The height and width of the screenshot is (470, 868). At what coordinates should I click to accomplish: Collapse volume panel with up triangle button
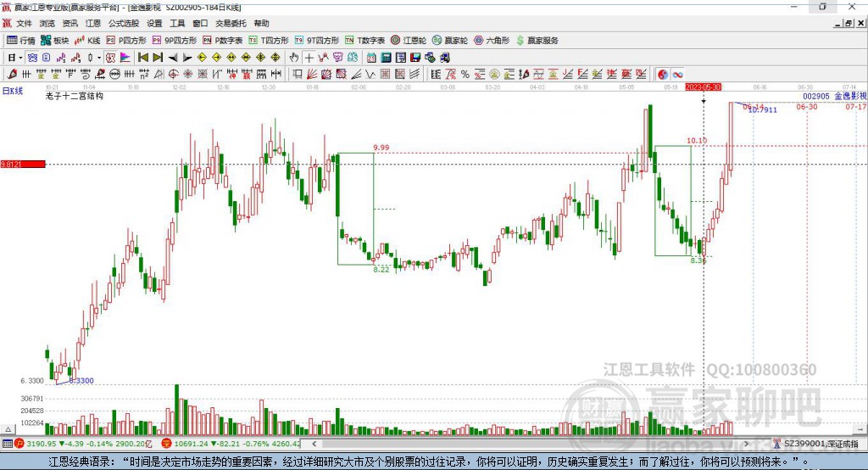8,429
